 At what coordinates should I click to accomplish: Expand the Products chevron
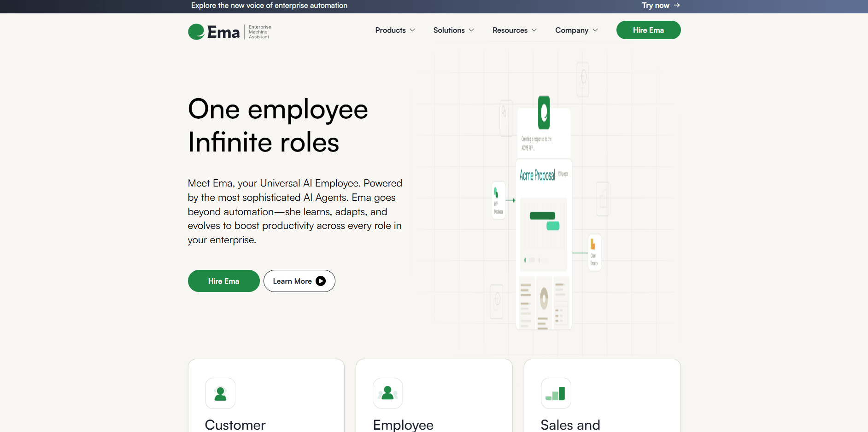coord(412,30)
